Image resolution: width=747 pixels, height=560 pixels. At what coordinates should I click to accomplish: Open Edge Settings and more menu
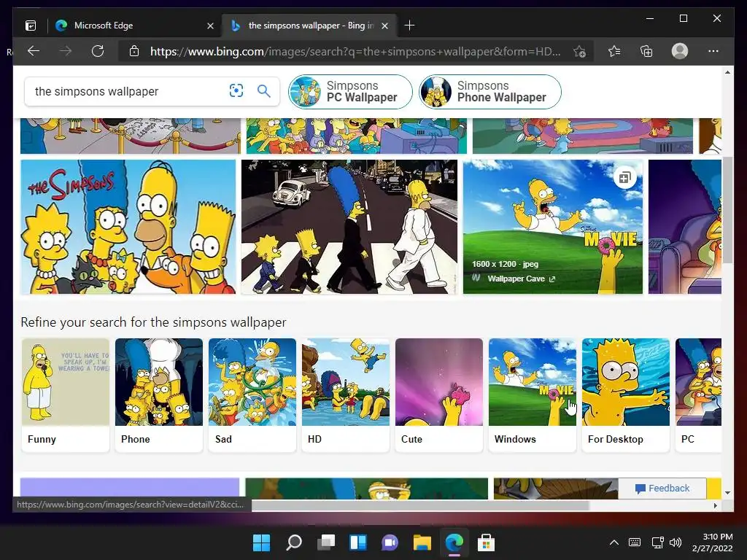[713, 51]
